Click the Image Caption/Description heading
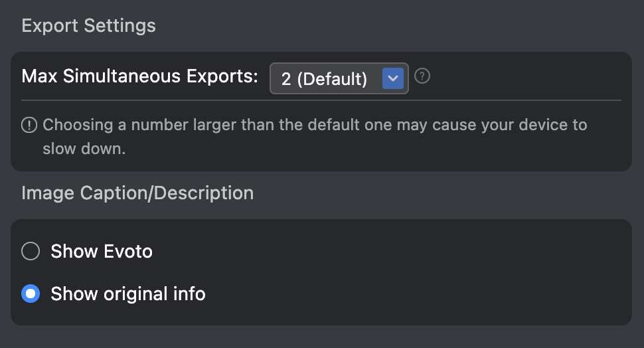Image resolution: width=644 pixels, height=348 pixels. point(137,193)
